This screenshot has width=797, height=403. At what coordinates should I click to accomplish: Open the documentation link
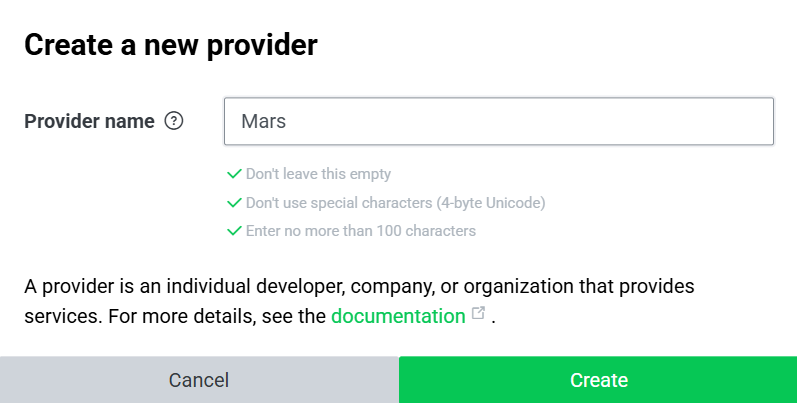point(398,316)
